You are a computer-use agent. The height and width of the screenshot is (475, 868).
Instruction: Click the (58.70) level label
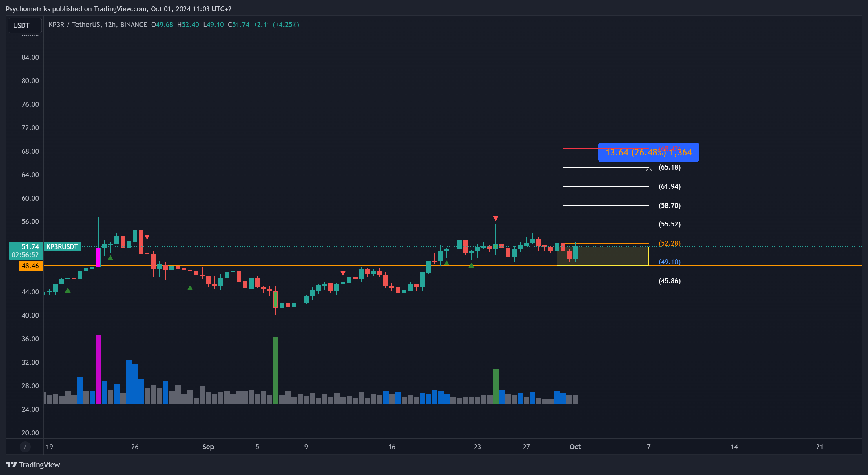coord(670,205)
